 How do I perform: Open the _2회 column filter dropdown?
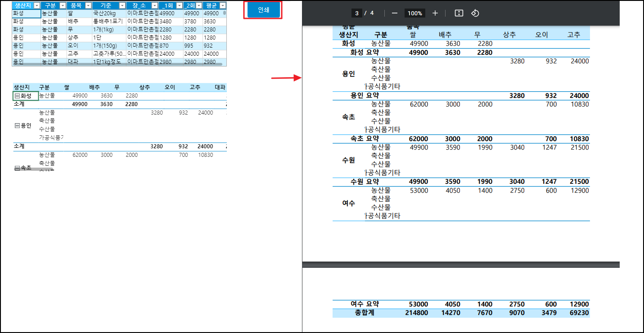(x=199, y=5)
